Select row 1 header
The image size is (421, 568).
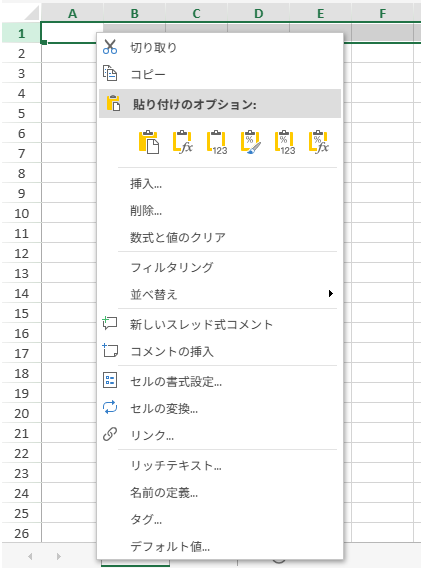[21, 33]
